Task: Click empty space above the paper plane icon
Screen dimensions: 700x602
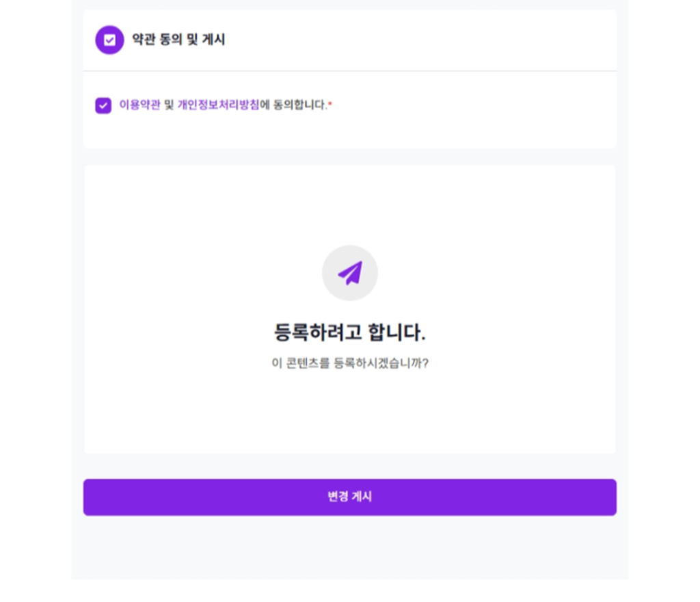Action: [x=349, y=205]
